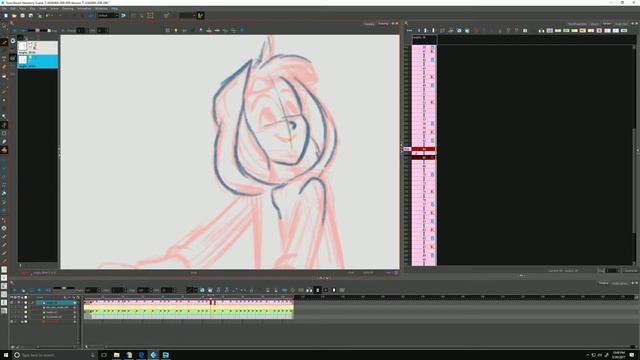The width and height of the screenshot is (640, 360).
Task: Open the Animation menu
Action: [x=84, y=8]
